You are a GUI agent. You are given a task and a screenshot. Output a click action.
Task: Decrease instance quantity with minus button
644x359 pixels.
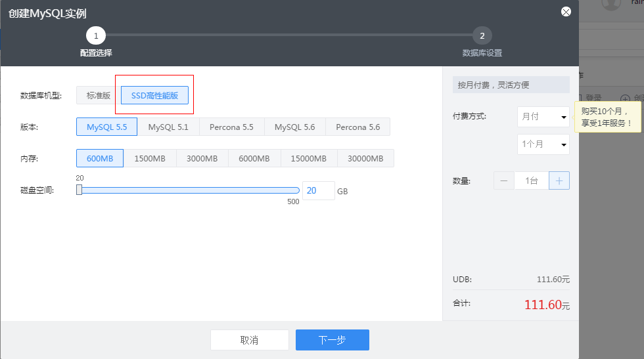click(504, 180)
